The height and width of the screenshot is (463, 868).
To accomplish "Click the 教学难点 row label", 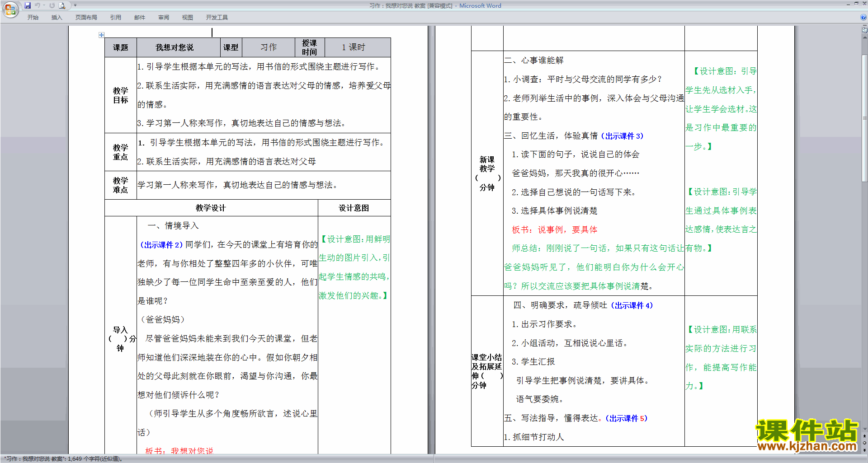I will (x=121, y=185).
